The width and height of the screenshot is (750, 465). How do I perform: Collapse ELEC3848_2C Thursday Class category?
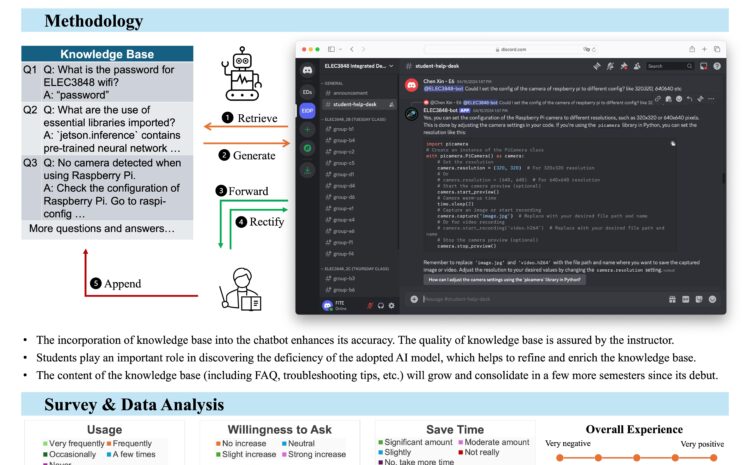pos(357,269)
